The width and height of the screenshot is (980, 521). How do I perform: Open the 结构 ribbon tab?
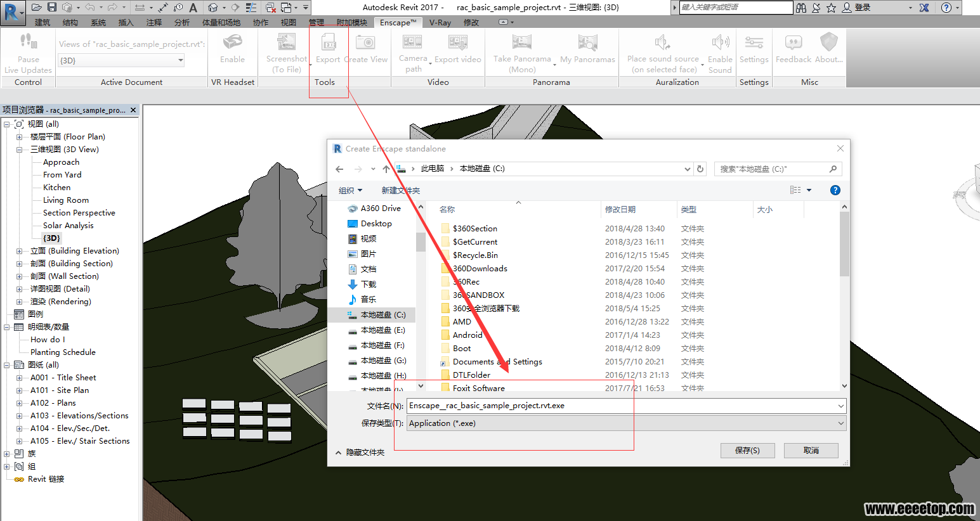pos(70,23)
